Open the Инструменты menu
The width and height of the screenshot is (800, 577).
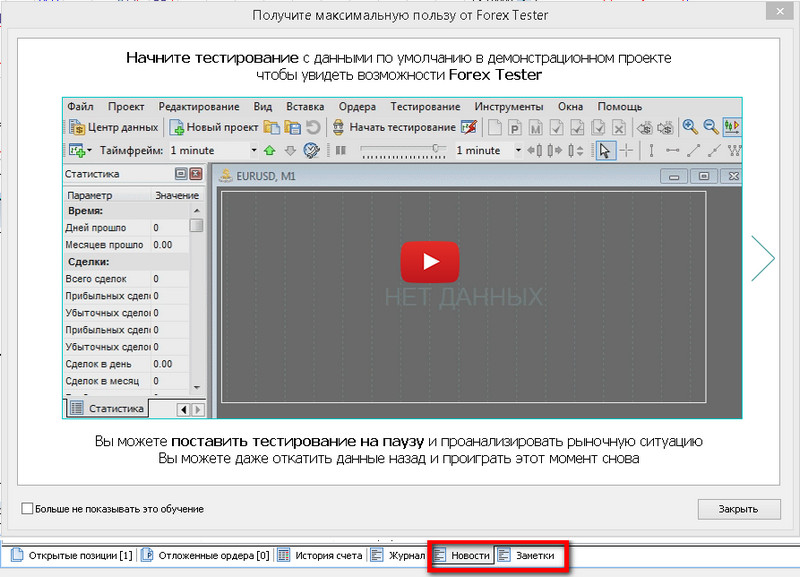[509, 107]
